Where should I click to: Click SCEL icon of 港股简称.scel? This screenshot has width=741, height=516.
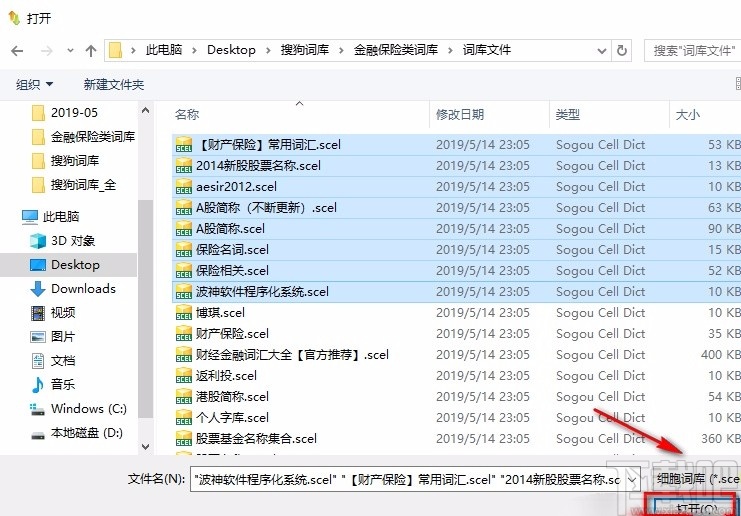tap(184, 397)
